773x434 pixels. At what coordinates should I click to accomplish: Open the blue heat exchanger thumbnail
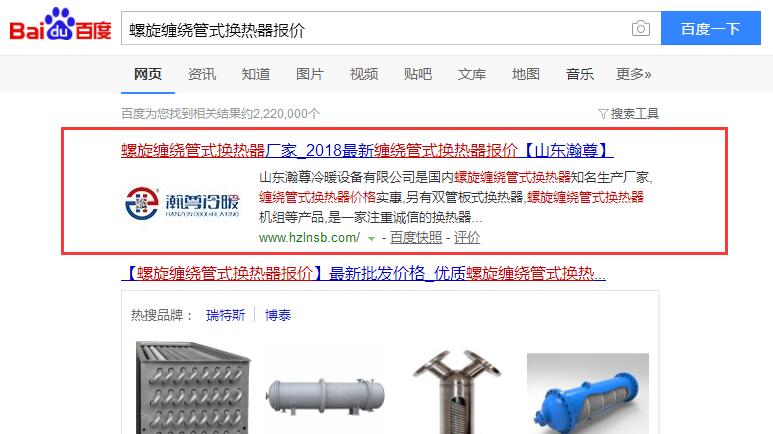[588, 393]
